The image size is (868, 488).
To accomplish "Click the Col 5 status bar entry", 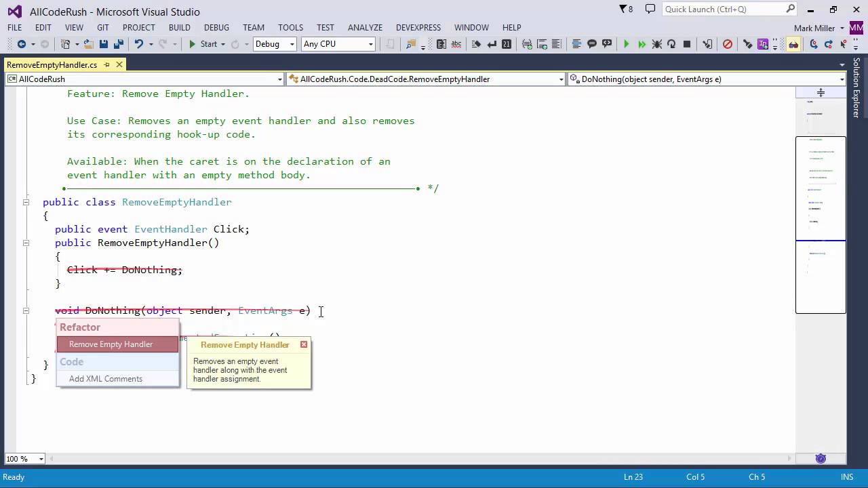I will coord(695,477).
